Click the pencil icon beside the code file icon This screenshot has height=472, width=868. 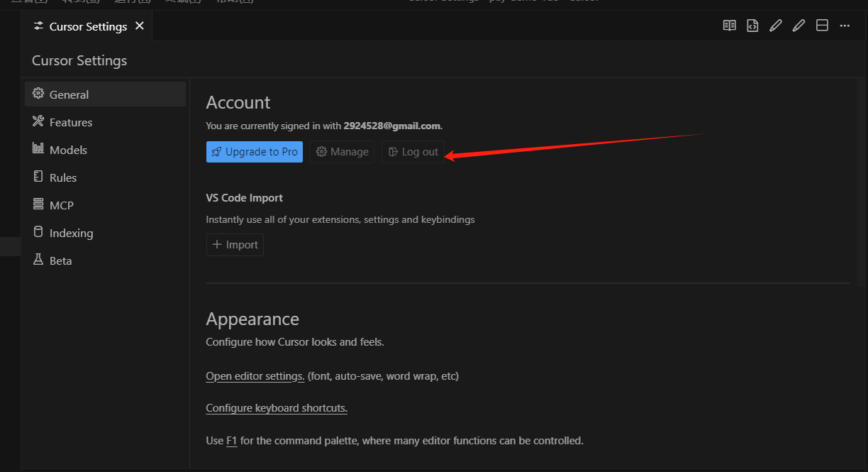coord(776,26)
